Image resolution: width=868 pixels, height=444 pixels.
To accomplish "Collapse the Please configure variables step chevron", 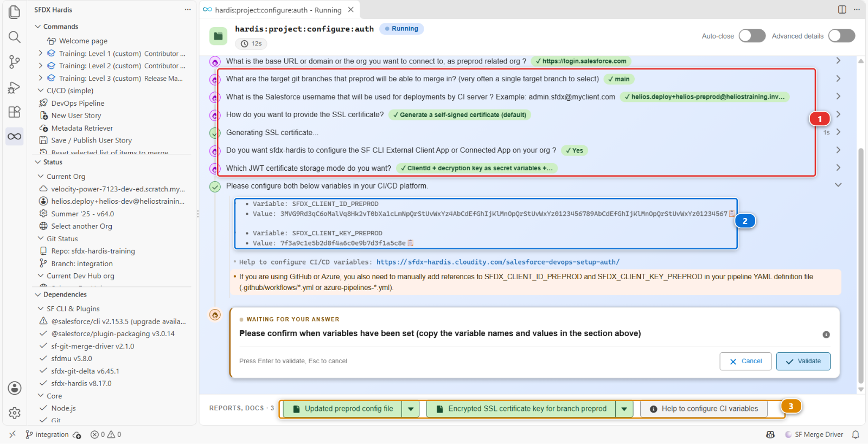I will [838, 185].
